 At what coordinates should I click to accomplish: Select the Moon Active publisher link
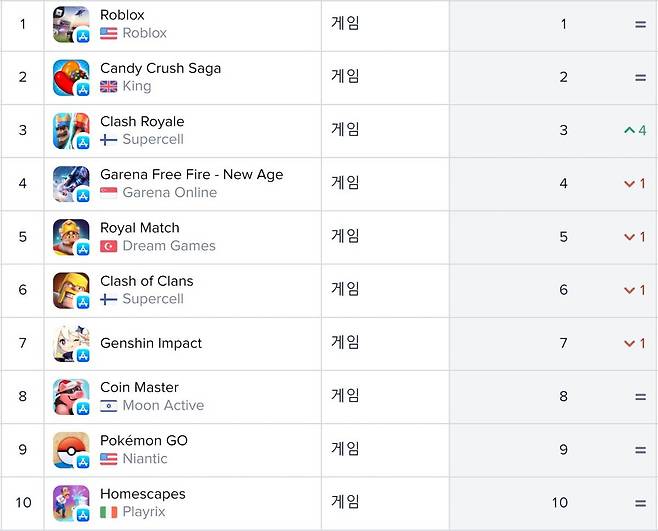tap(163, 405)
